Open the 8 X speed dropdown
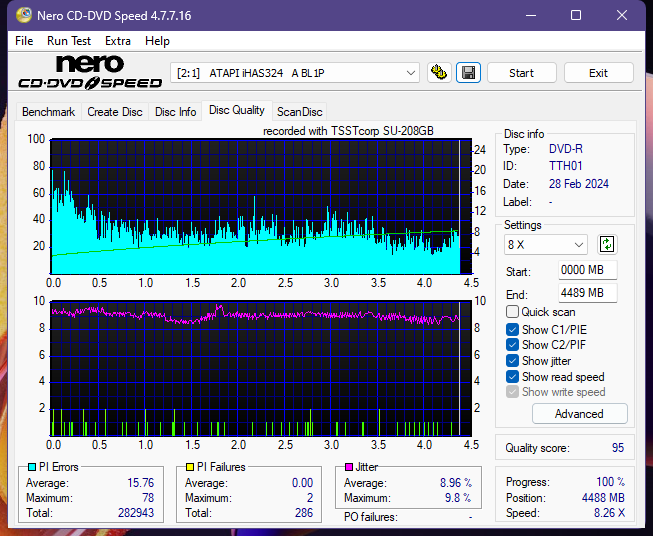 546,244
